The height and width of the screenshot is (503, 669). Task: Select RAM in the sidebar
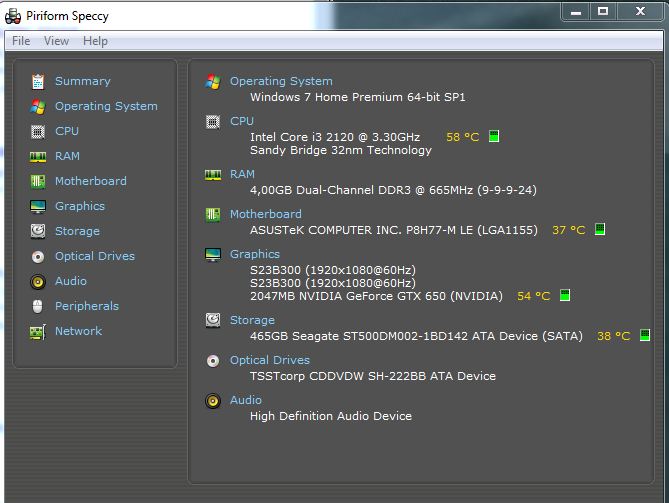tap(67, 156)
